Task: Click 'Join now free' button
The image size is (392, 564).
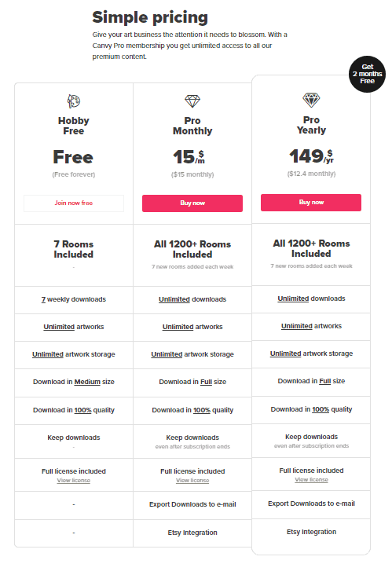Action: tap(74, 203)
